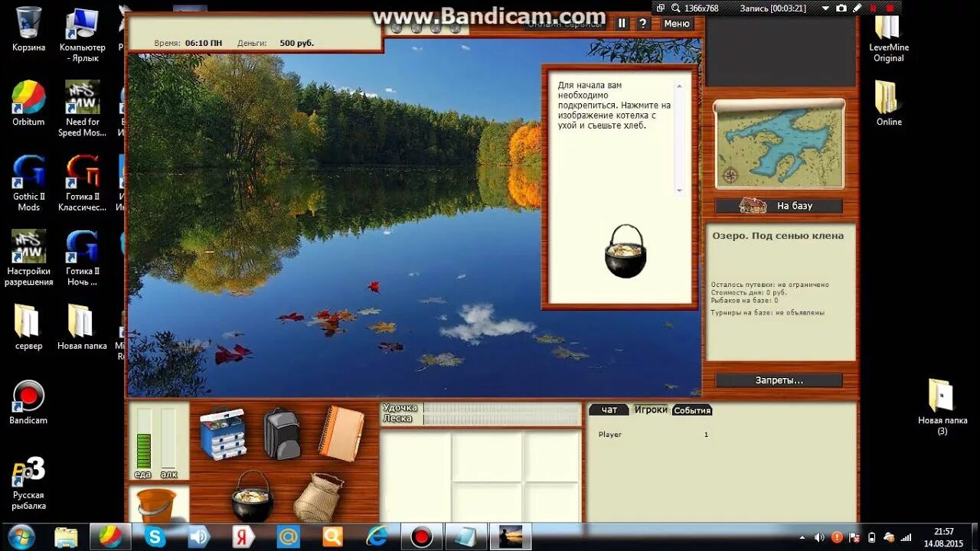Viewport: 980px width, 551px height.
Task: Click Bandicam window select icon
Action: click(x=661, y=8)
